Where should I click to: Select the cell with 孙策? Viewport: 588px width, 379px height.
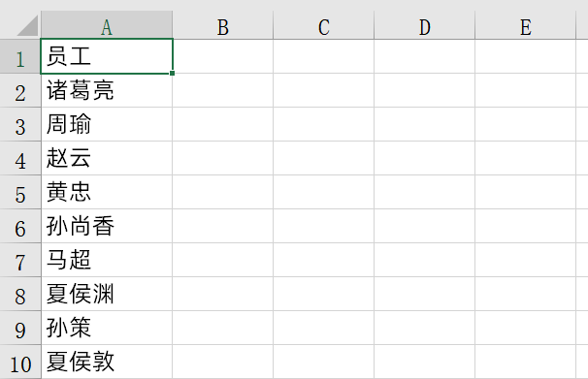coord(107,328)
